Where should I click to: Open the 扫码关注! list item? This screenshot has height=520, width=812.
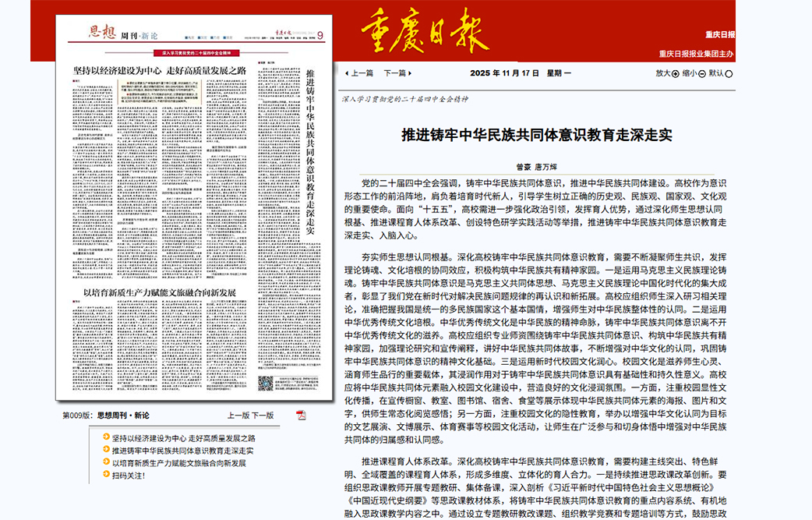click(129, 475)
